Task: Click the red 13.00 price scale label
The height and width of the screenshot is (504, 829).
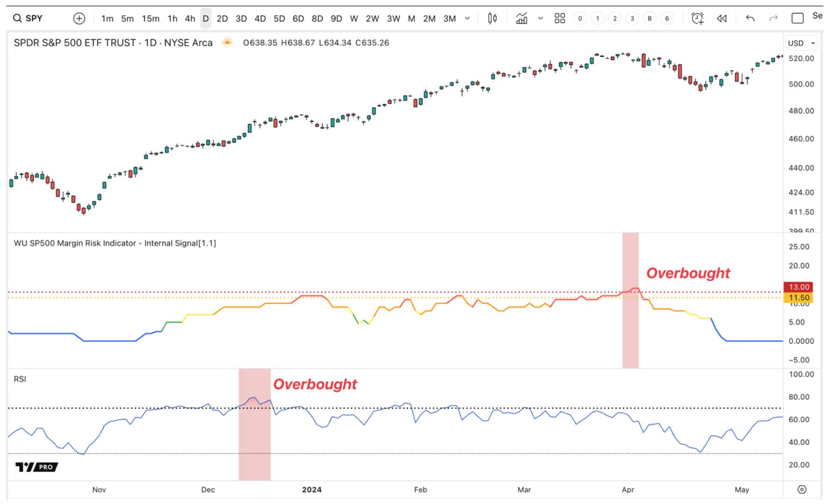Action: [x=798, y=287]
